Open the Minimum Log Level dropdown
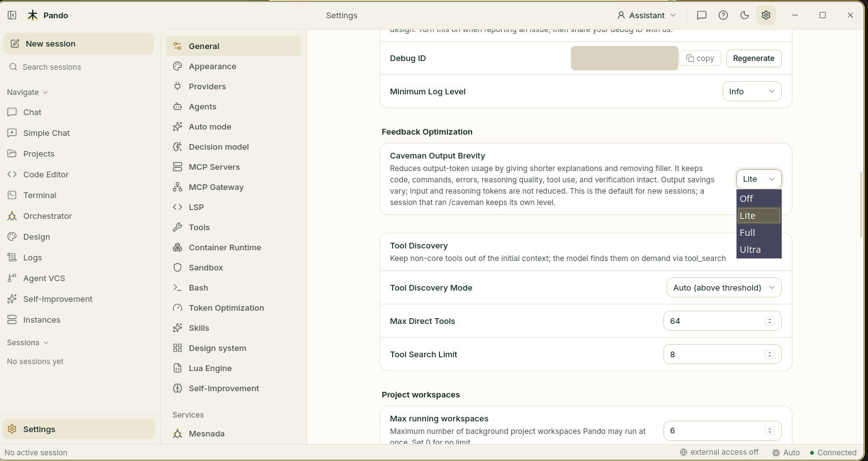 pos(752,91)
